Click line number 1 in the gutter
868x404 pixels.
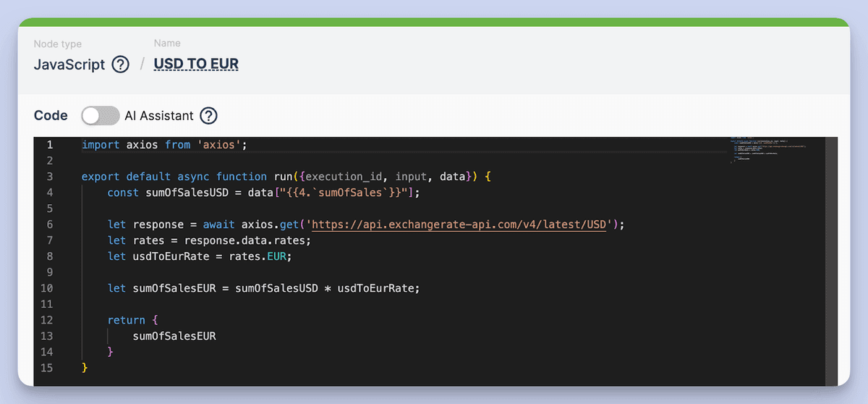pos(50,145)
